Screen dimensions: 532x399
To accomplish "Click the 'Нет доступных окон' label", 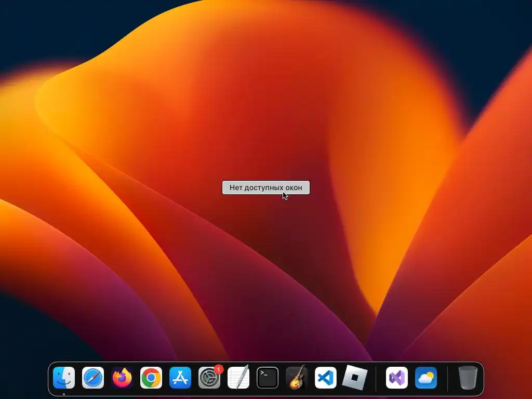I will 265,188.
